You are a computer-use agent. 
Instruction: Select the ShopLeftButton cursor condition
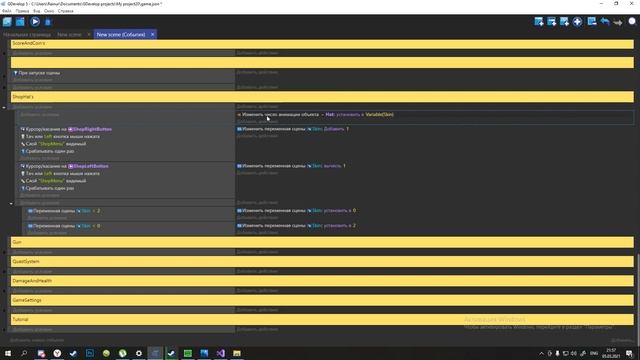(65, 166)
